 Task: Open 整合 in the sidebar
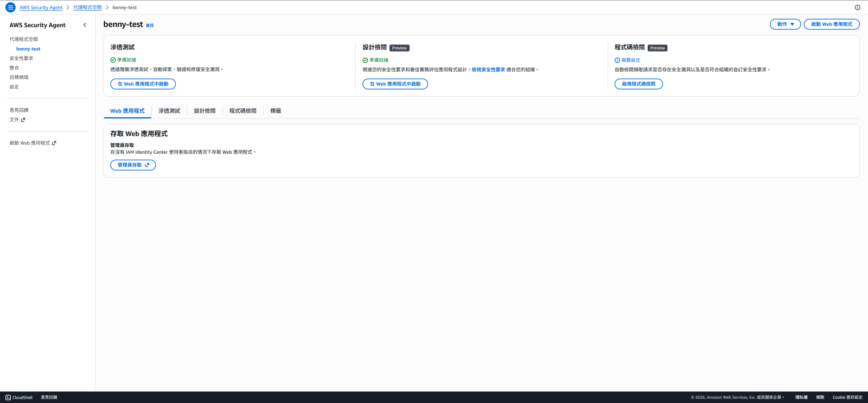click(14, 68)
